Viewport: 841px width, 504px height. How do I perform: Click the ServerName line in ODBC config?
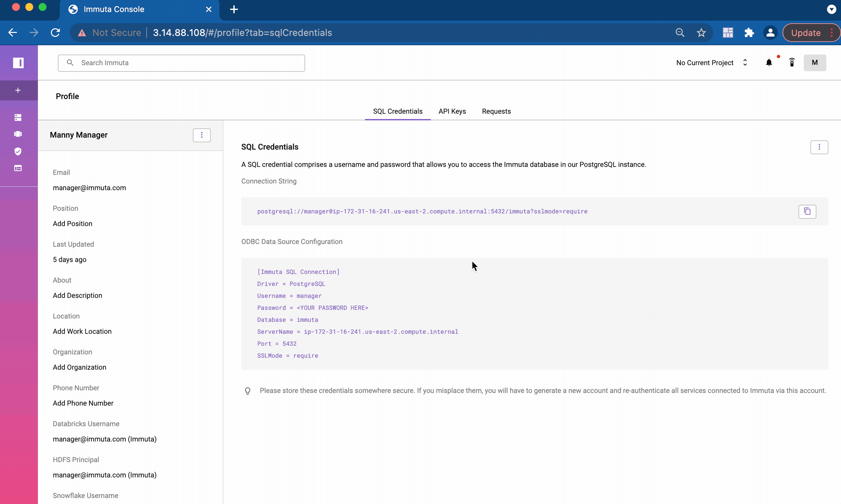[358, 331]
